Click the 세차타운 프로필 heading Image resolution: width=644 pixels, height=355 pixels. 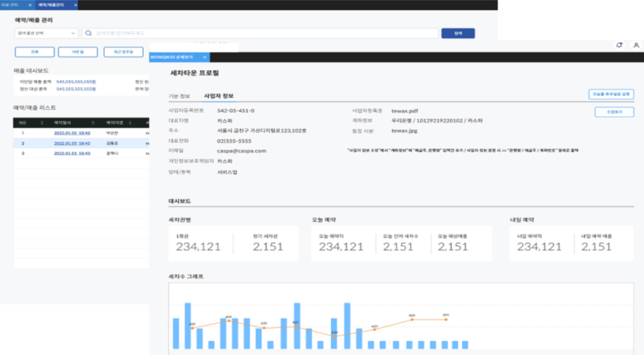[x=195, y=73]
